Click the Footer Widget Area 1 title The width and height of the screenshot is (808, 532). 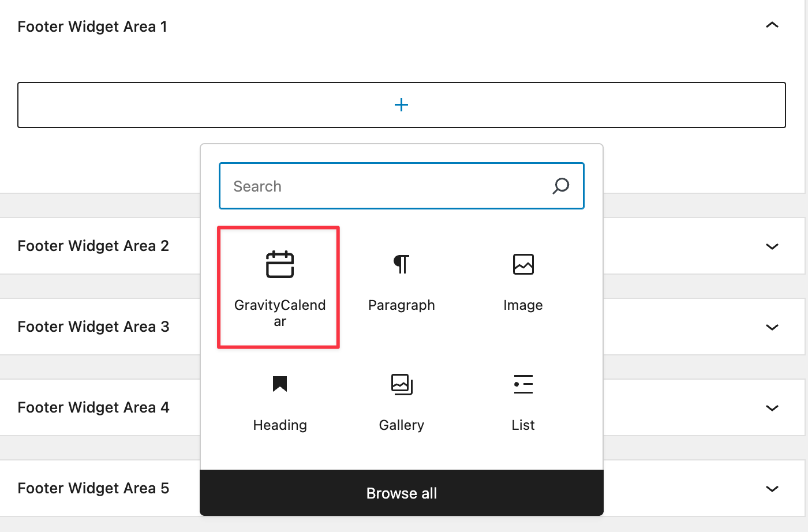click(x=92, y=27)
